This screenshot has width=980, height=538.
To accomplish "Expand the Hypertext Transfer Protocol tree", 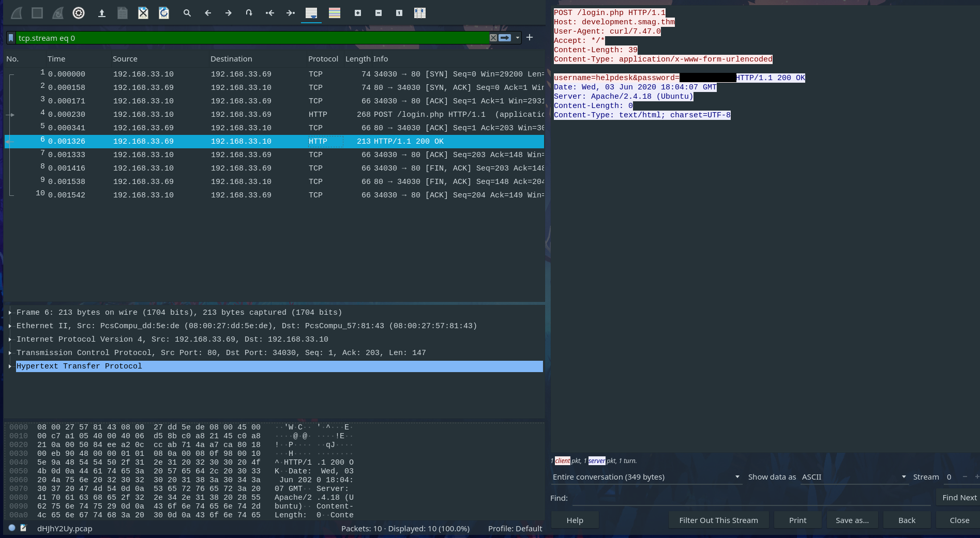I will pyautogui.click(x=10, y=366).
